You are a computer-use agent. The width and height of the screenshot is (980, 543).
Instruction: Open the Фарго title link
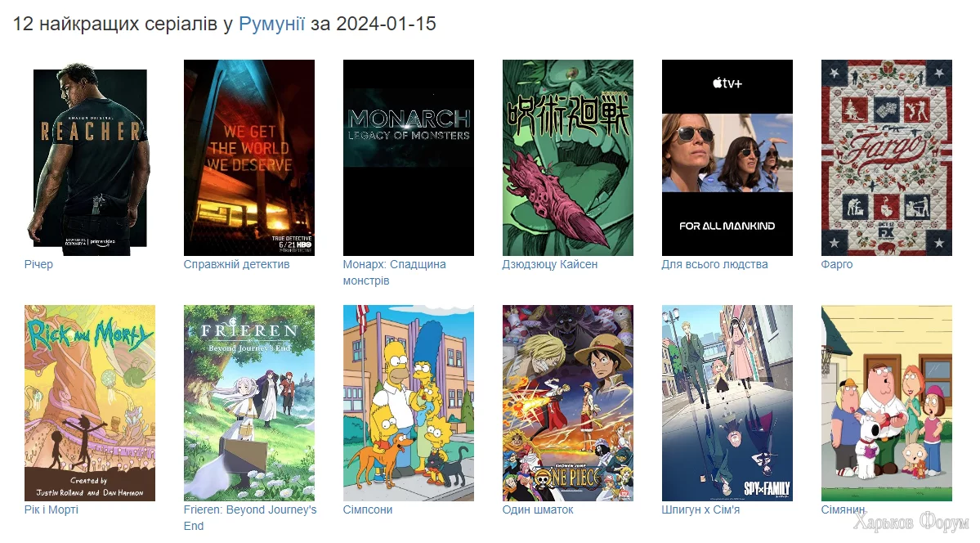click(x=837, y=264)
